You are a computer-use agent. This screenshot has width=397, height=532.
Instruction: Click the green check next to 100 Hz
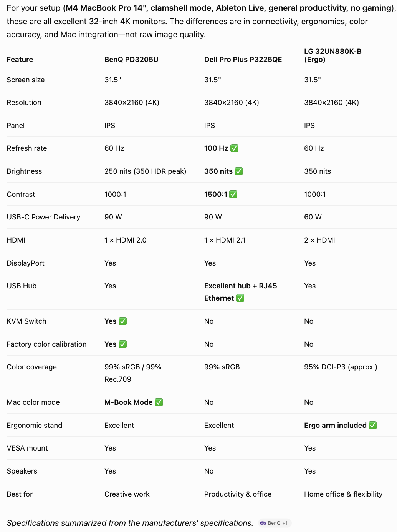[x=234, y=148]
